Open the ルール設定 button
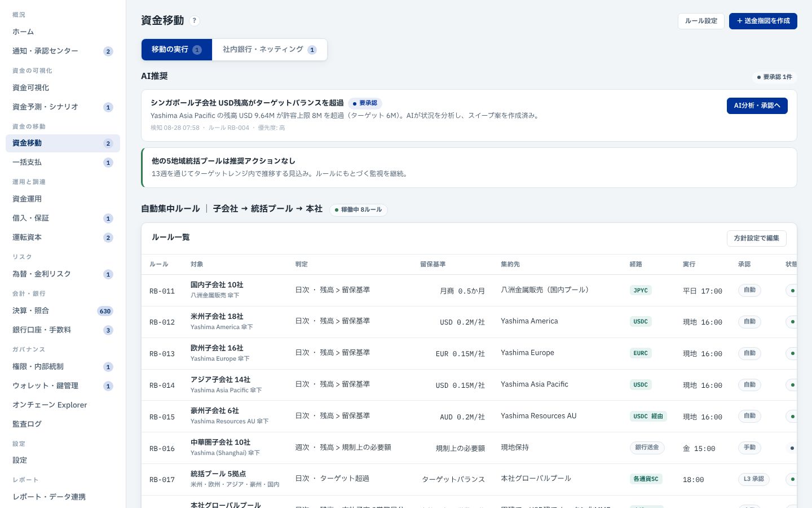 pyautogui.click(x=701, y=21)
